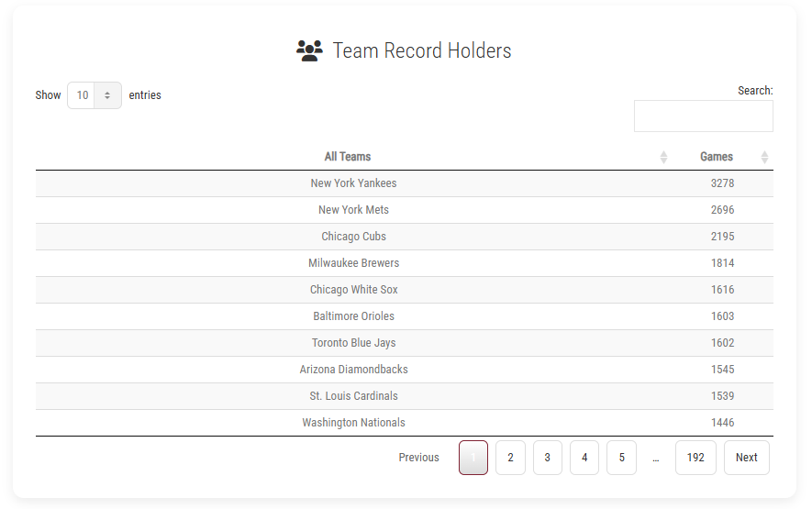Open the show entries count dropdown
Image resolution: width=812 pixels, height=509 pixels.
click(95, 95)
